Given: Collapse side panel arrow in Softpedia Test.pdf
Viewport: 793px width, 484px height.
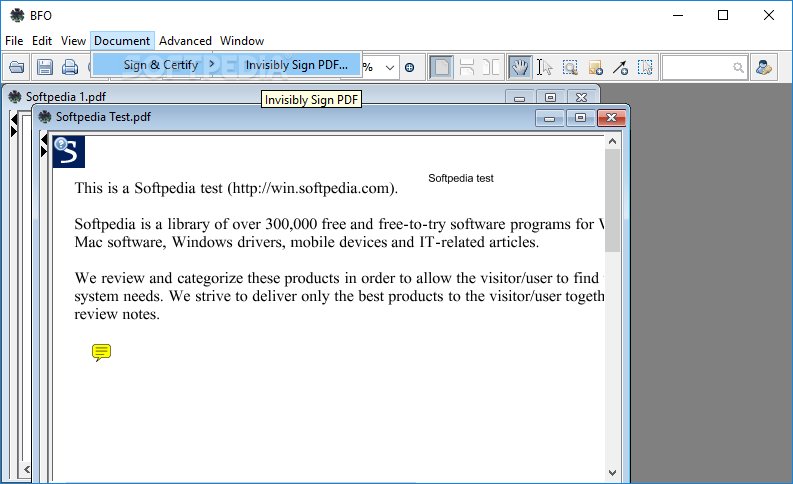Looking at the screenshot, I should coord(44,139).
